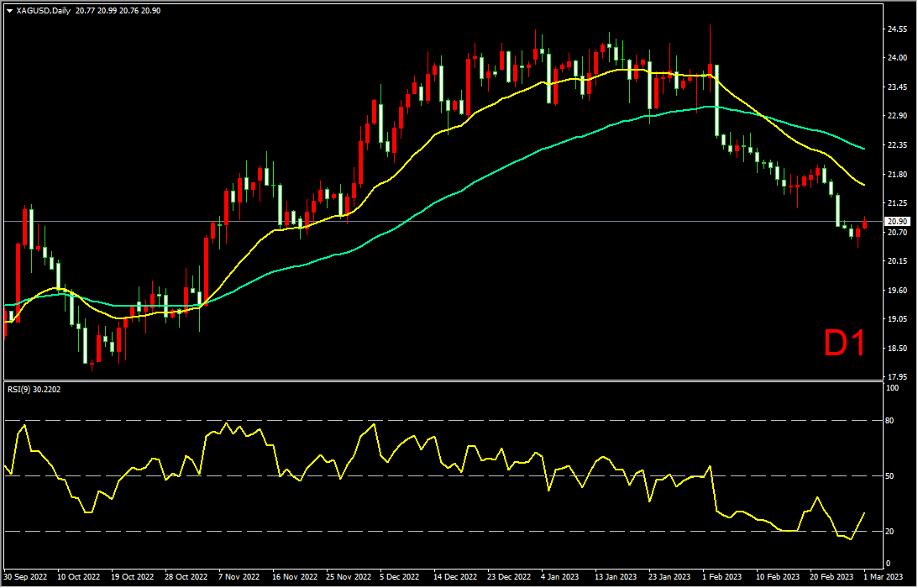
Task: Click the triangle beside XAGUSD,Daily title
Action: (10, 11)
